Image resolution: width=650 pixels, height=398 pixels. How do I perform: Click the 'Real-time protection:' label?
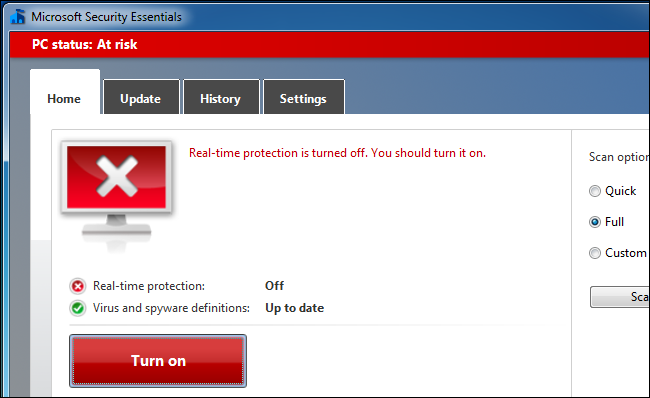[149, 286]
